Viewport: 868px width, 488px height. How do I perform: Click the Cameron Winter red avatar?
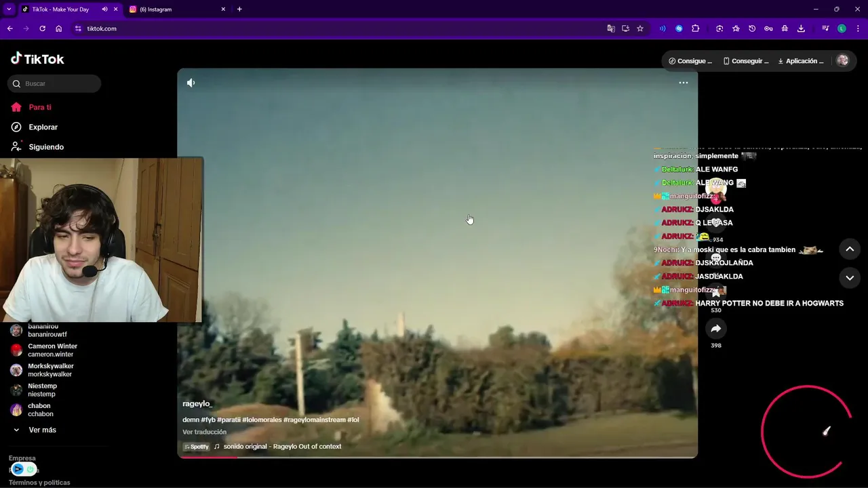coord(16,350)
